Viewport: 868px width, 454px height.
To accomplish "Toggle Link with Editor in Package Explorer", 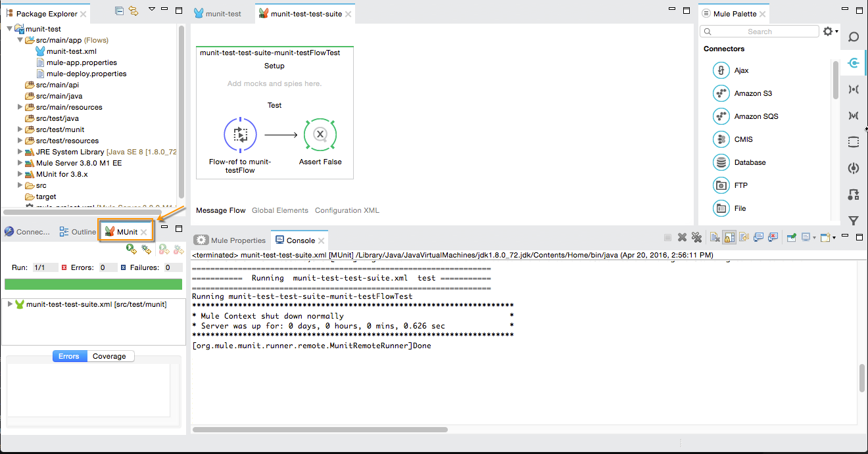I will pos(133,11).
